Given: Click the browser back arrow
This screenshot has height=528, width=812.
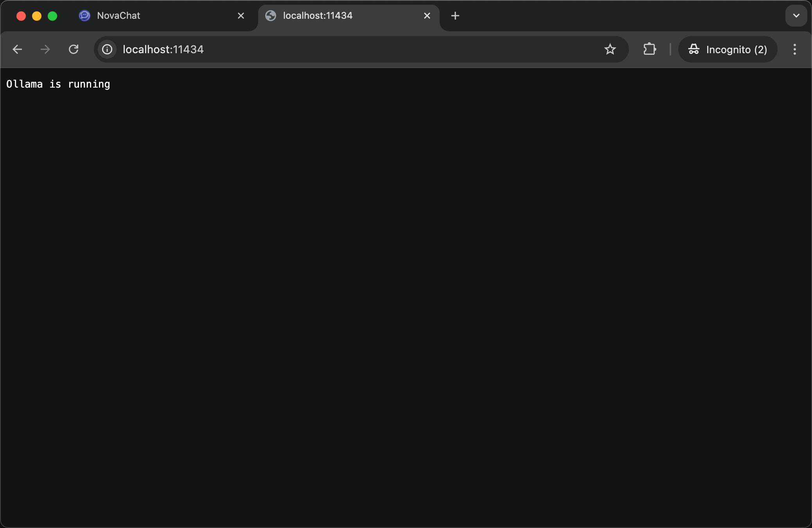Looking at the screenshot, I should pyautogui.click(x=17, y=49).
